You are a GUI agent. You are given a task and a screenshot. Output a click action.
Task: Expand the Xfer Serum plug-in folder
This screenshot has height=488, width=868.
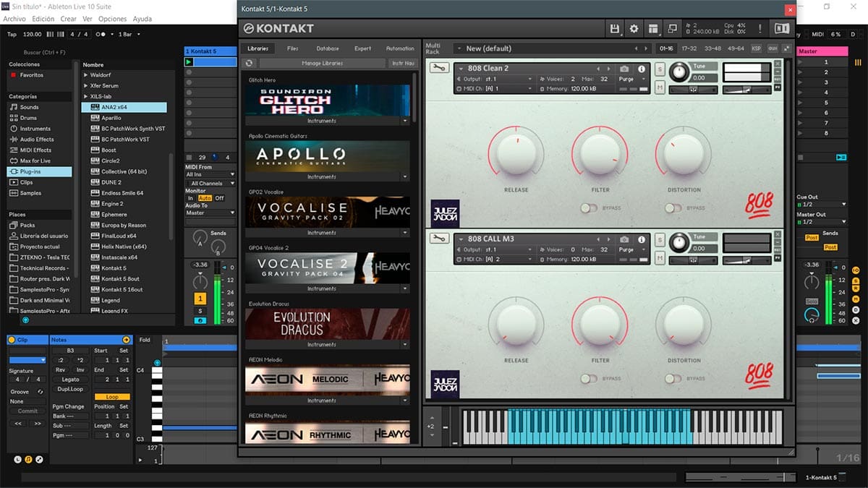coord(86,86)
